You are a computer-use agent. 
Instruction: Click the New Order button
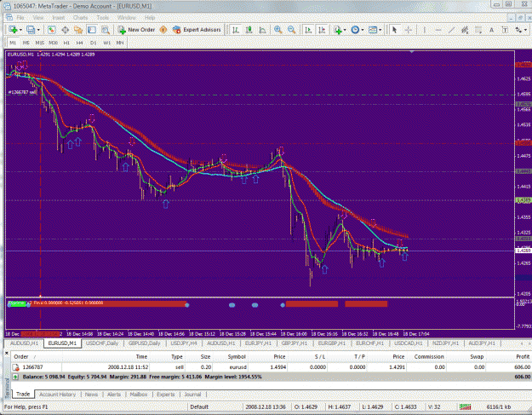click(136, 30)
